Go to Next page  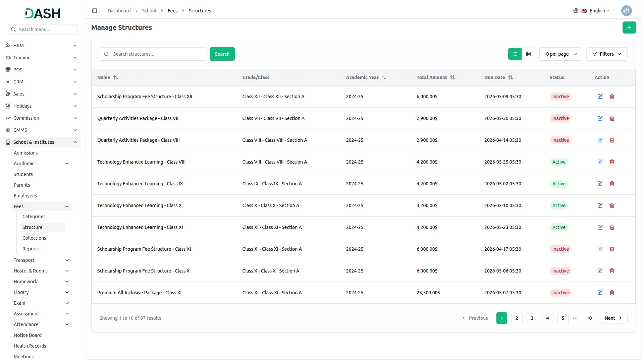click(613, 318)
